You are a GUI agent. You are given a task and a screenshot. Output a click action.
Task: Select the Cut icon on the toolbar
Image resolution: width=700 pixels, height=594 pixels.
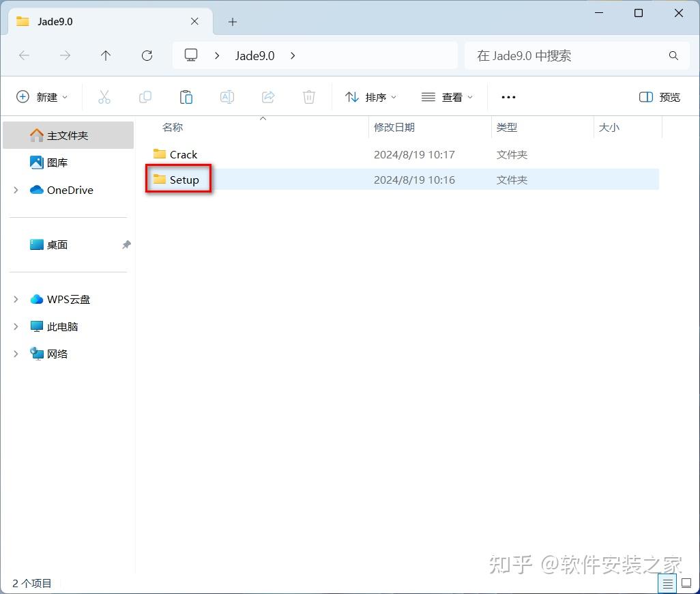(104, 96)
